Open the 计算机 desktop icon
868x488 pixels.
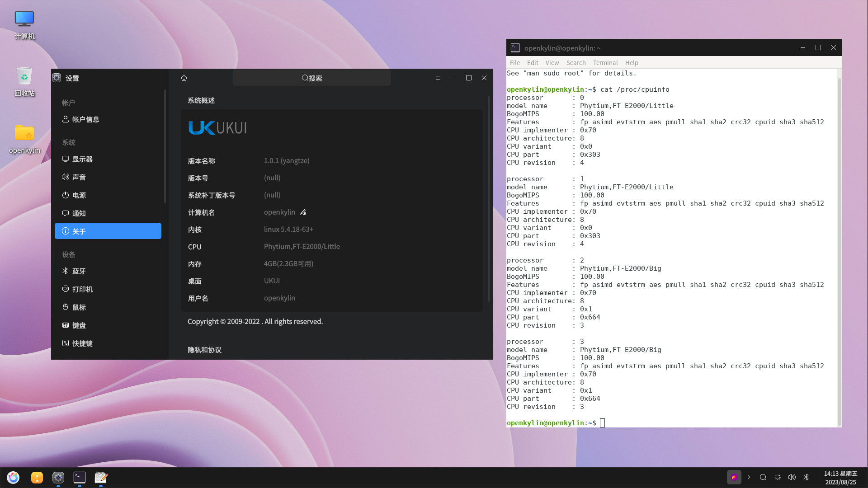tap(24, 25)
